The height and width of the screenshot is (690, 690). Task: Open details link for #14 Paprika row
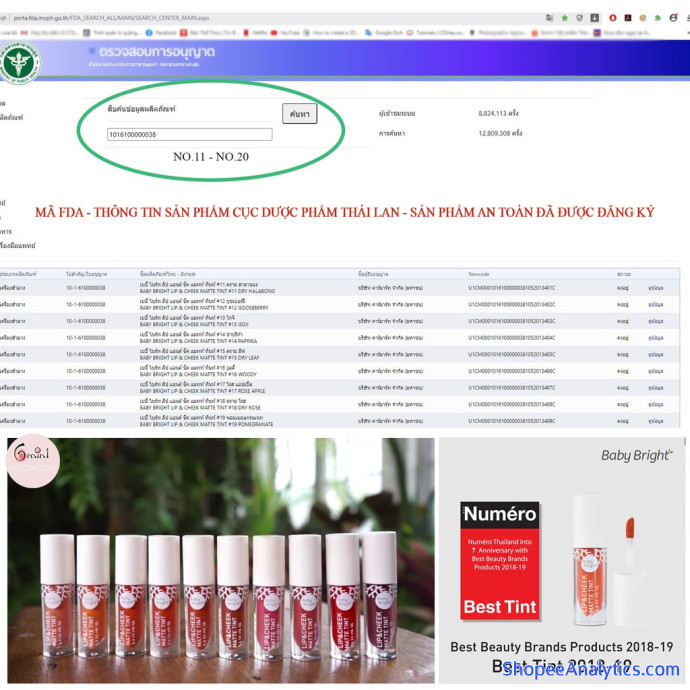[x=655, y=337]
